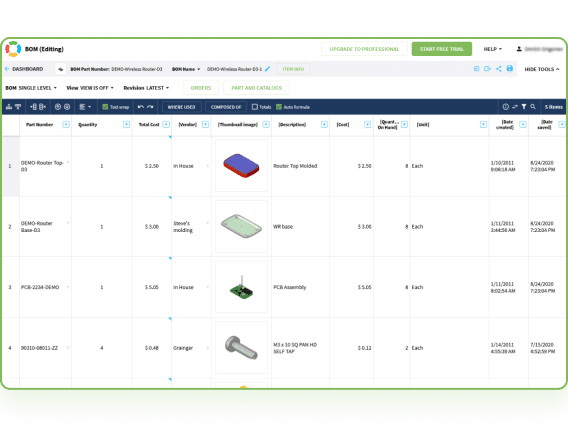The image size is (568, 426).
Task: Click the undo arrow icon
Action: point(141,107)
